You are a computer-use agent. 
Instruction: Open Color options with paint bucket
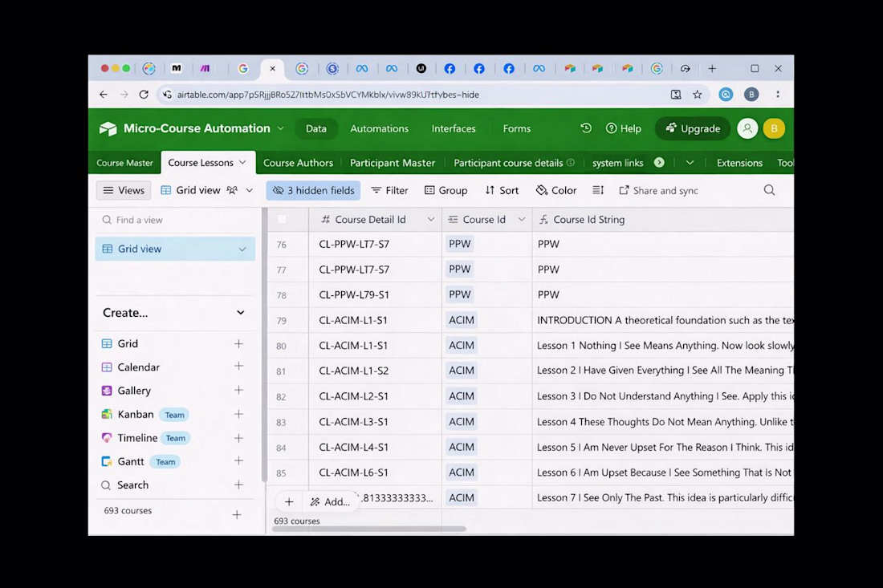pyautogui.click(x=555, y=190)
